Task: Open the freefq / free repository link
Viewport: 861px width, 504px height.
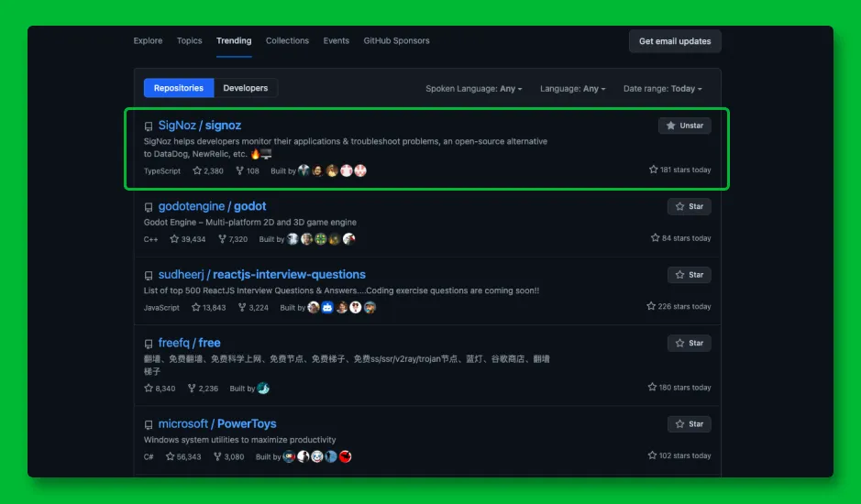Action: point(190,343)
